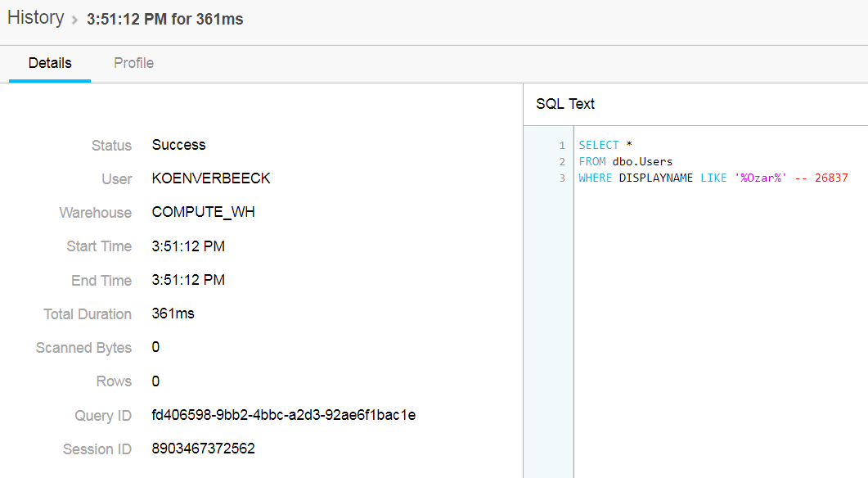
Task: Click line number 3 in the SQL gutter
Action: pyautogui.click(x=562, y=177)
